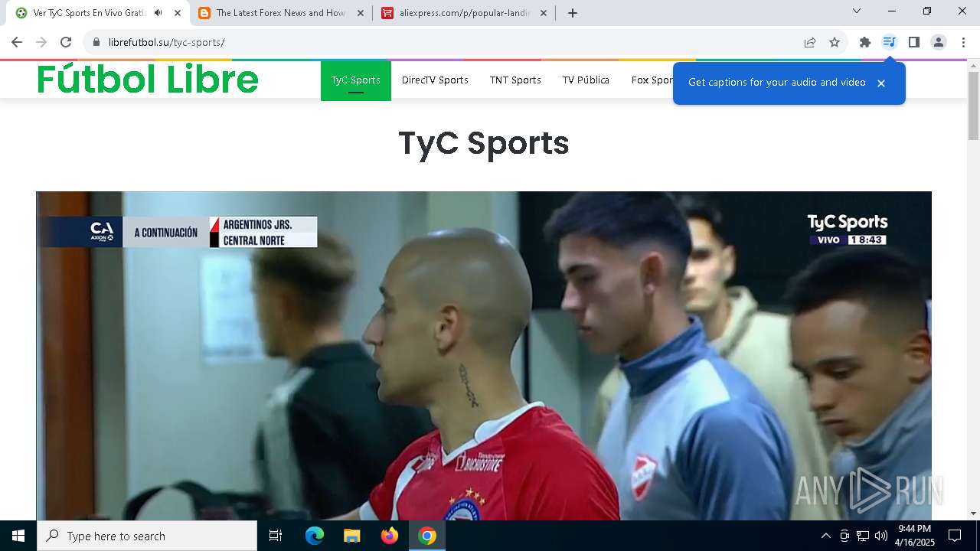Close the Forex News browser tab
The image size is (980, 551).
(361, 13)
